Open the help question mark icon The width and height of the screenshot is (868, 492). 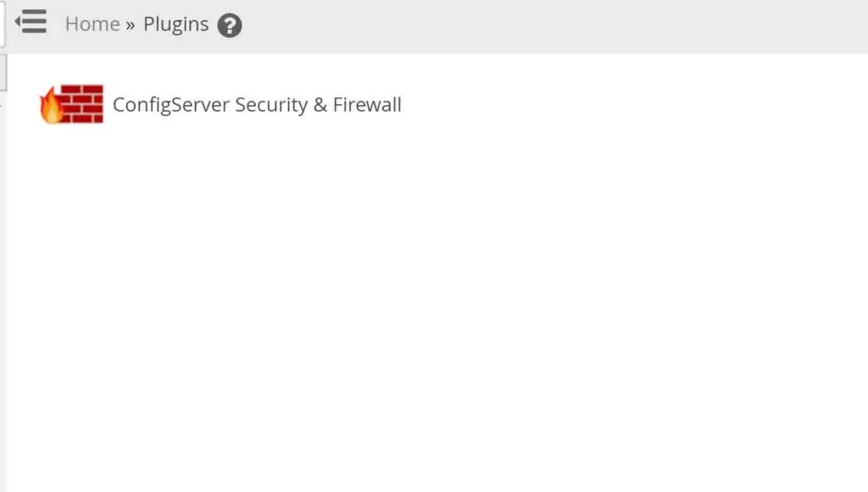(x=229, y=25)
